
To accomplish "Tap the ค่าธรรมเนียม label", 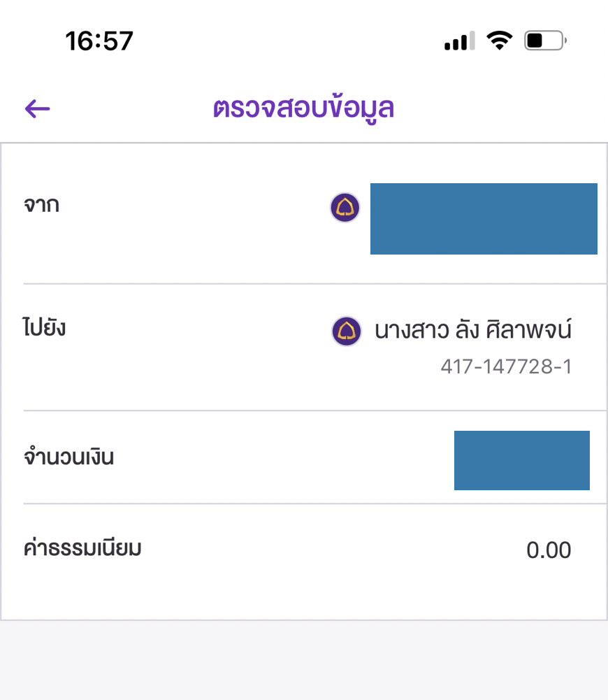I will point(82,549).
